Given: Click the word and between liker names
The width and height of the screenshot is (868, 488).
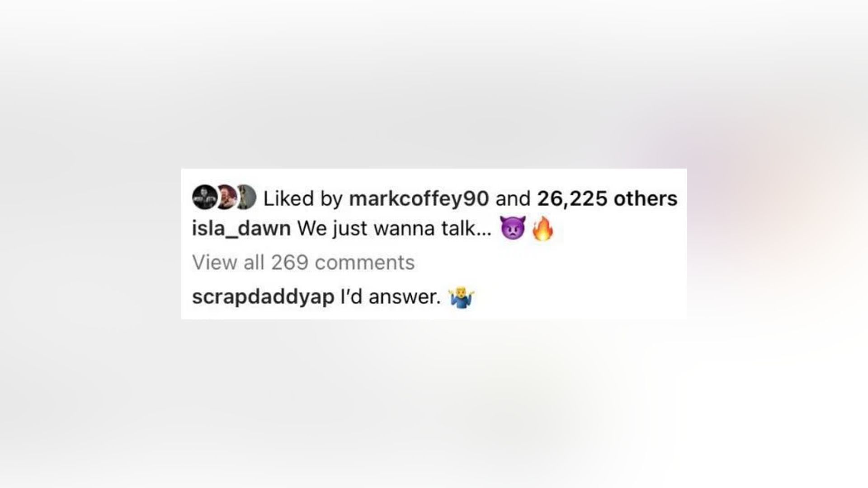Looking at the screenshot, I should pyautogui.click(x=513, y=199).
